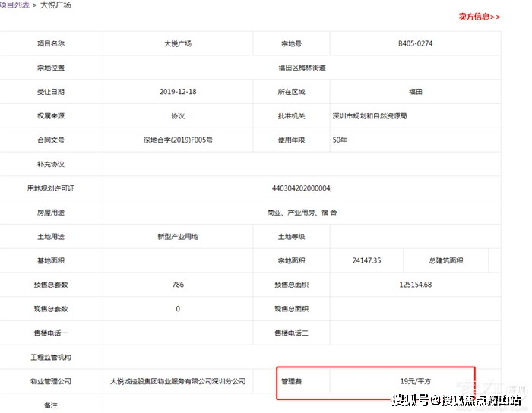The image size is (532, 413).
Task: Click the 宗地面积 label
Action: click(x=291, y=260)
